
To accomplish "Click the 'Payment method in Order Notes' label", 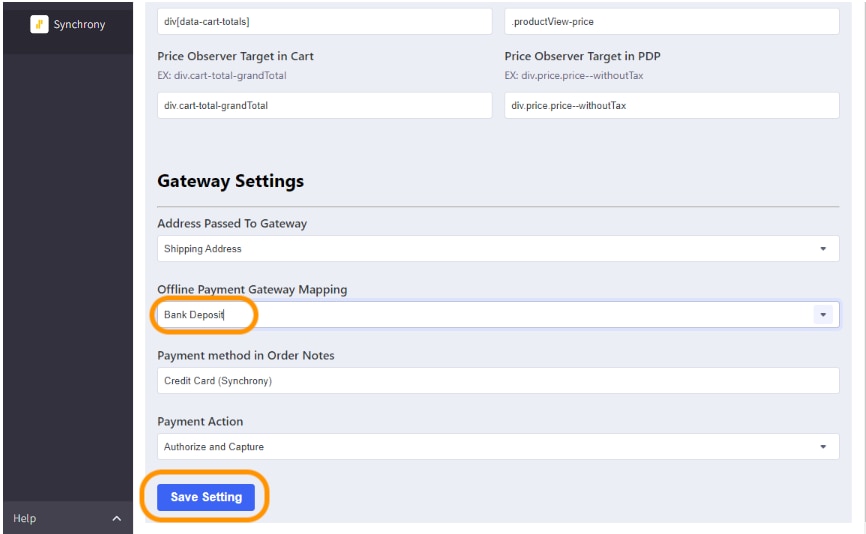I will coord(246,356).
